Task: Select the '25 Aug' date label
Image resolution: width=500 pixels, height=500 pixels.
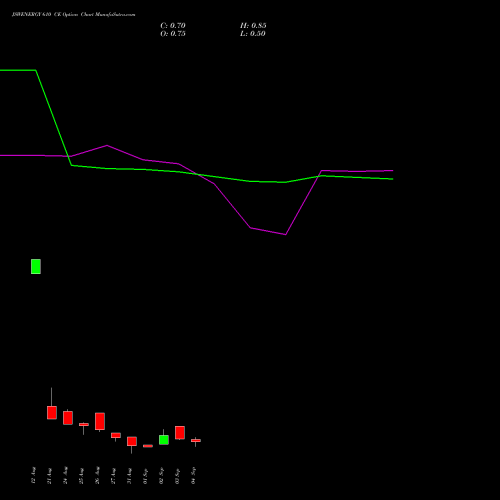Action: coord(81,476)
